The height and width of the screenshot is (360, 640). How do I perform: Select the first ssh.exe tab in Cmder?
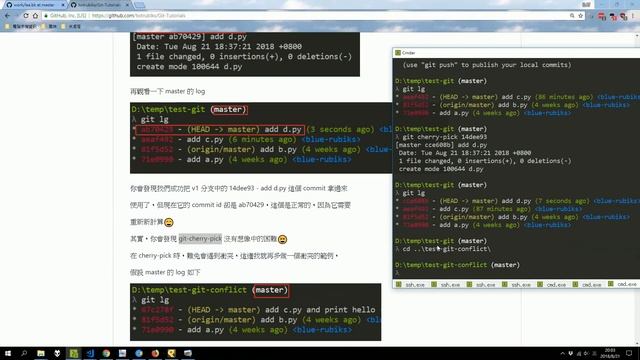click(x=411, y=284)
